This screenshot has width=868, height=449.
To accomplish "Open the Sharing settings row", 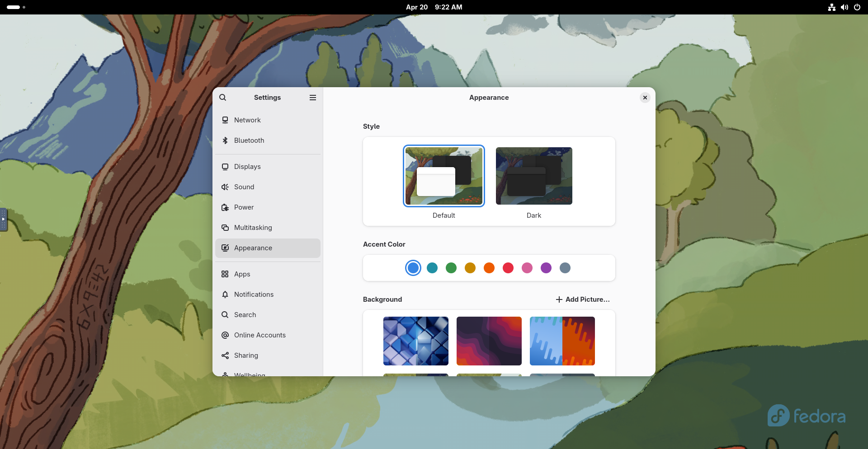I will [x=268, y=355].
